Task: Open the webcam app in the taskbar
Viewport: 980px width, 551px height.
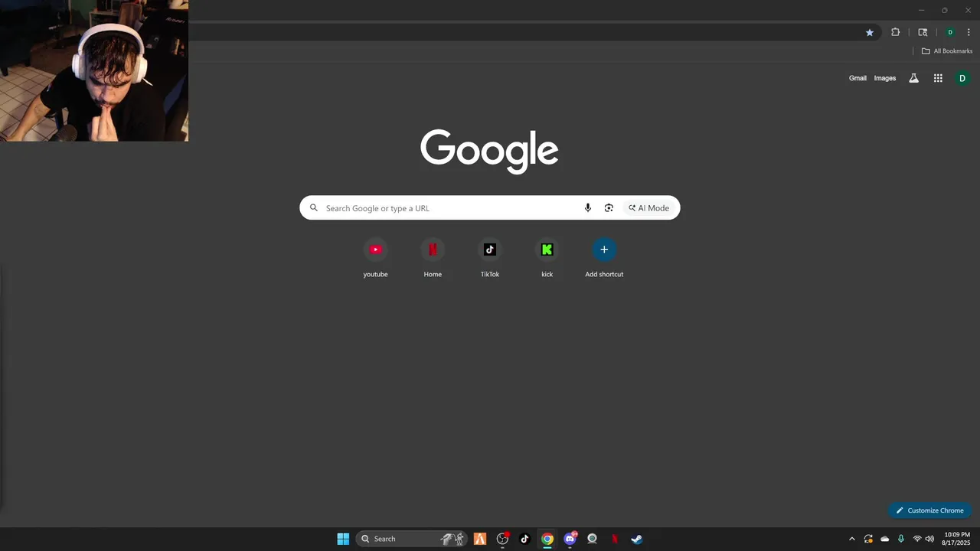Action: pyautogui.click(x=592, y=539)
